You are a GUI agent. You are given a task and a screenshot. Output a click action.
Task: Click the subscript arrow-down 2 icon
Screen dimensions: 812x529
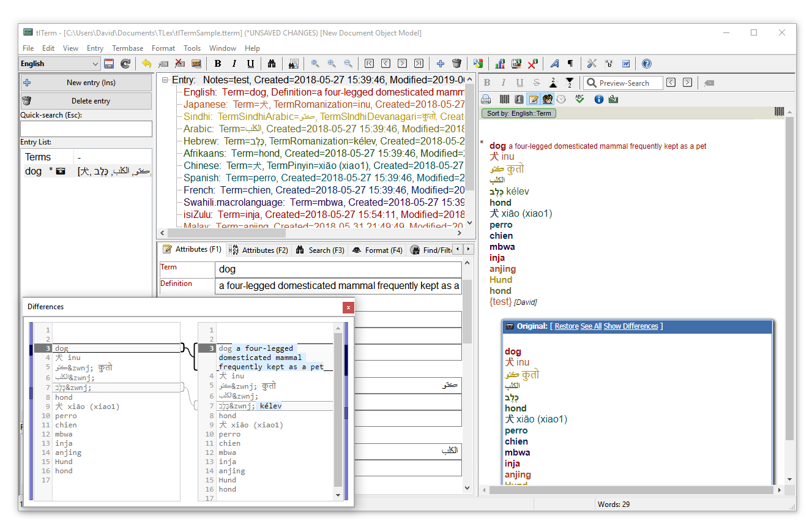pos(569,83)
